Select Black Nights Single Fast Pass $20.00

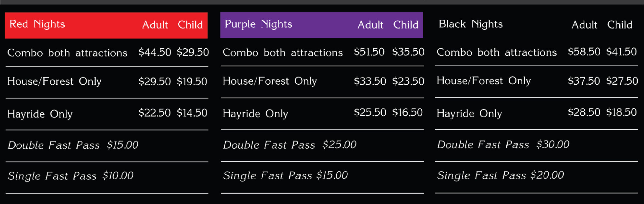(500, 175)
